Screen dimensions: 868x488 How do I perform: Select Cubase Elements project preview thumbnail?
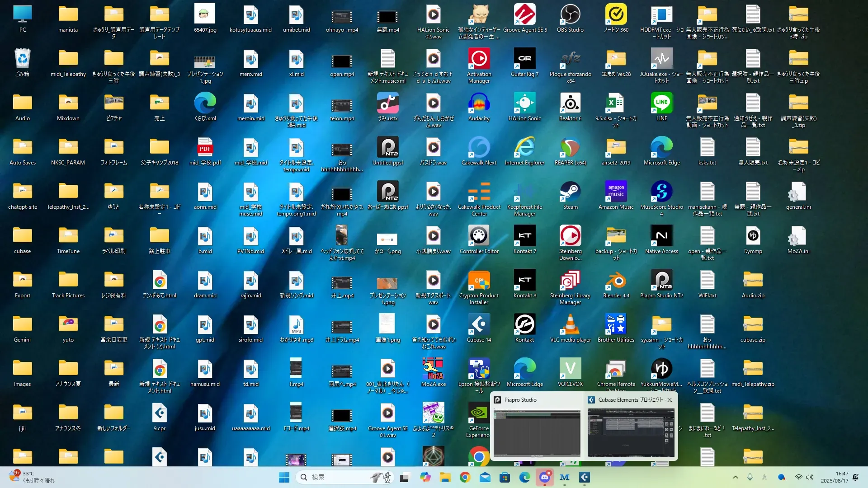coord(630,432)
